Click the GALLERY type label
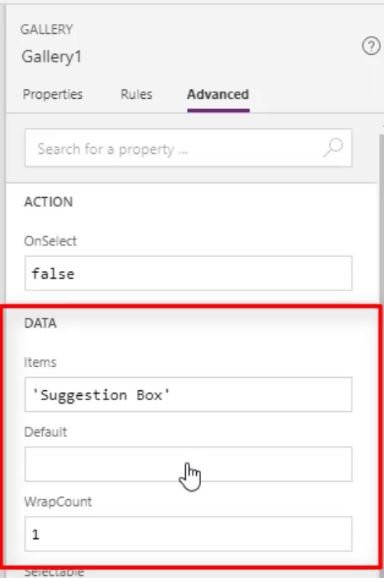 tap(46, 29)
